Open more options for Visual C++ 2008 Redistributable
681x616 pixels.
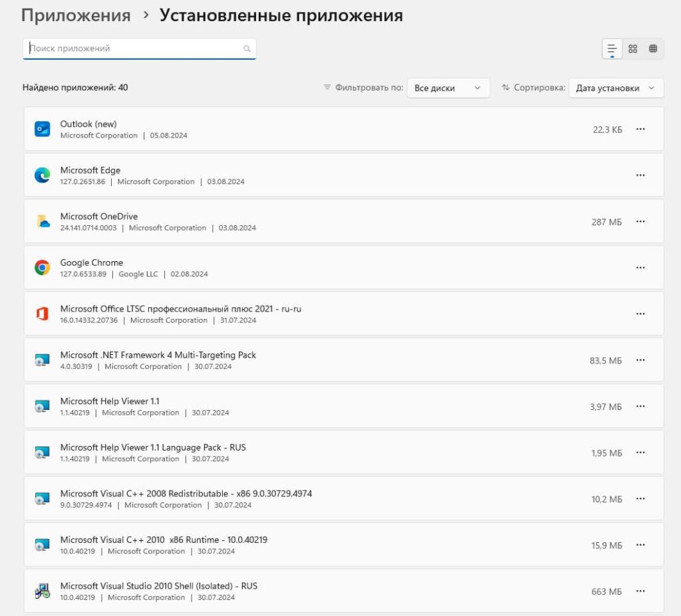click(640, 498)
